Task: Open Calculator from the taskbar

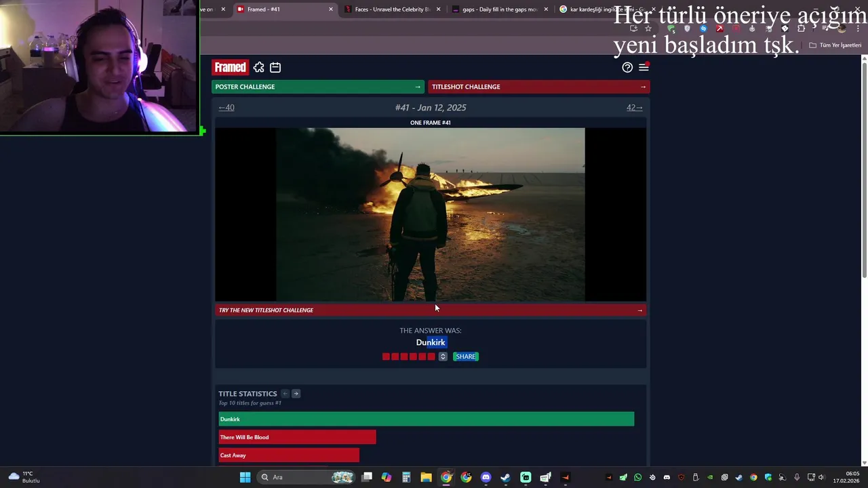Action: coord(406,477)
